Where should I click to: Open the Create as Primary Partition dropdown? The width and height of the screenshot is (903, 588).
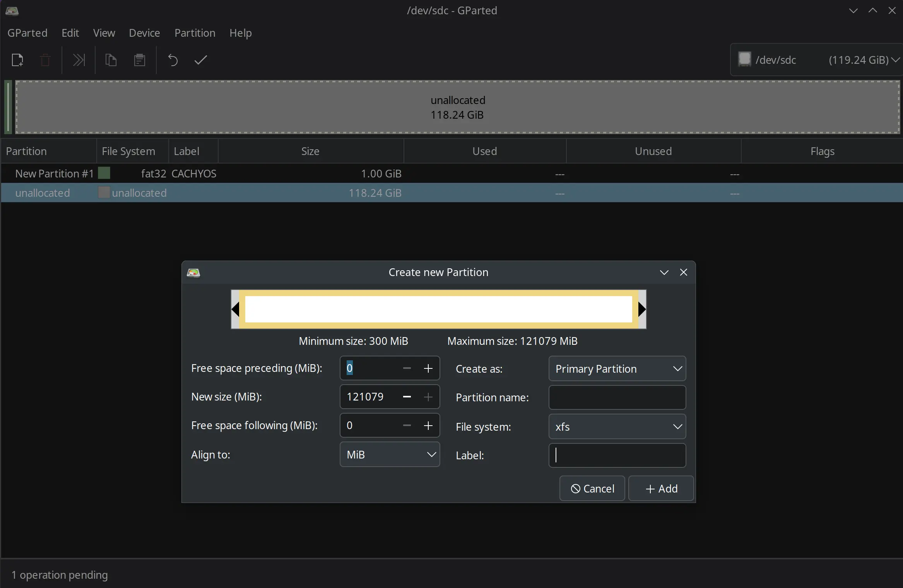[617, 369]
